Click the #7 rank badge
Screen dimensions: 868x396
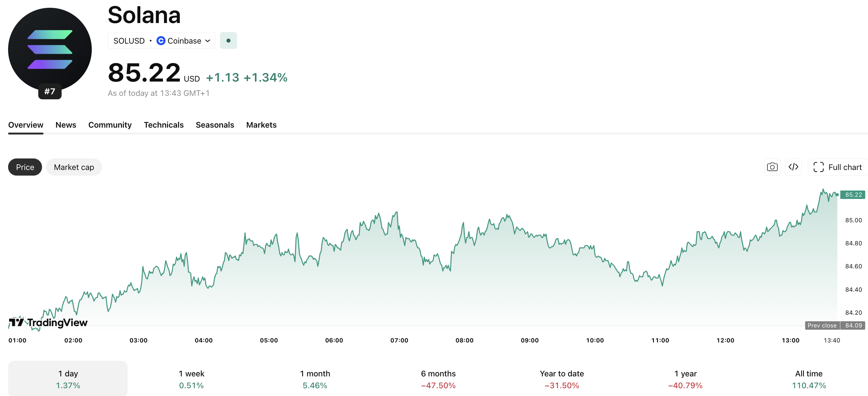[50, 92]
